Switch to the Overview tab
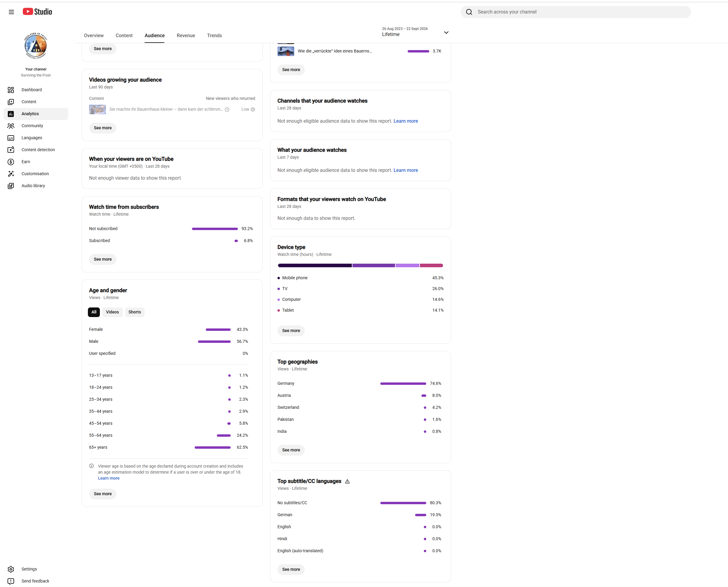The image size is (728, 587). click(94, 35)
